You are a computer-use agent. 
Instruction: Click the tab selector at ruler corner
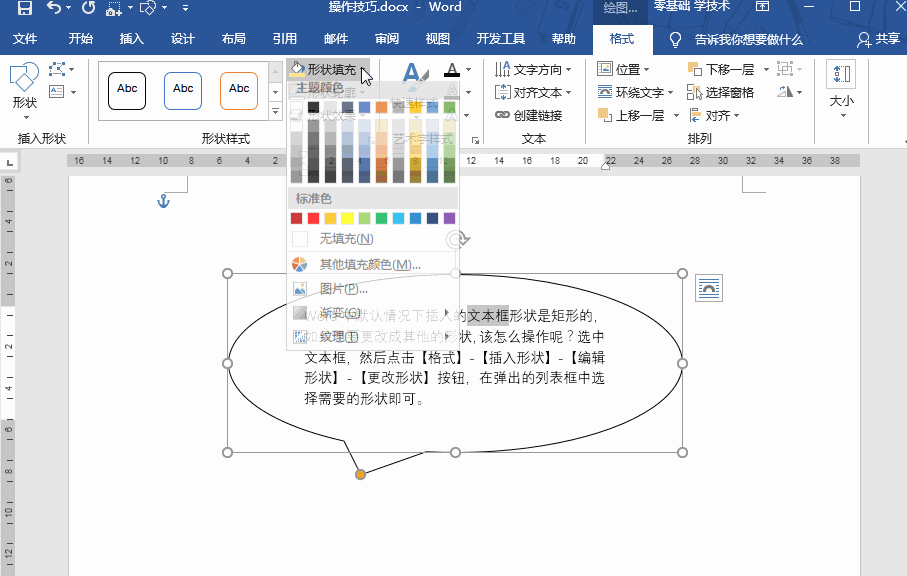pos(9,162)
